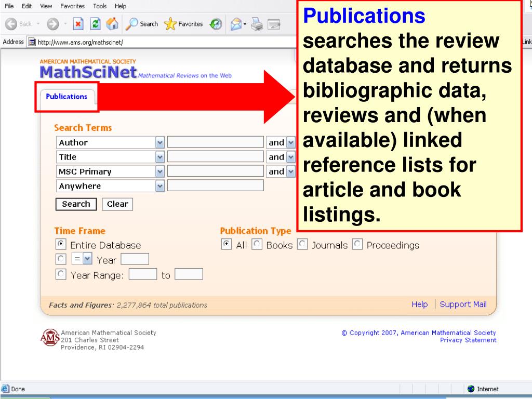Click the 'Providence, RI 02904-2294' address text
Image resolution: width=532 pixels, height=399 pixels.
tap(102, 348)
